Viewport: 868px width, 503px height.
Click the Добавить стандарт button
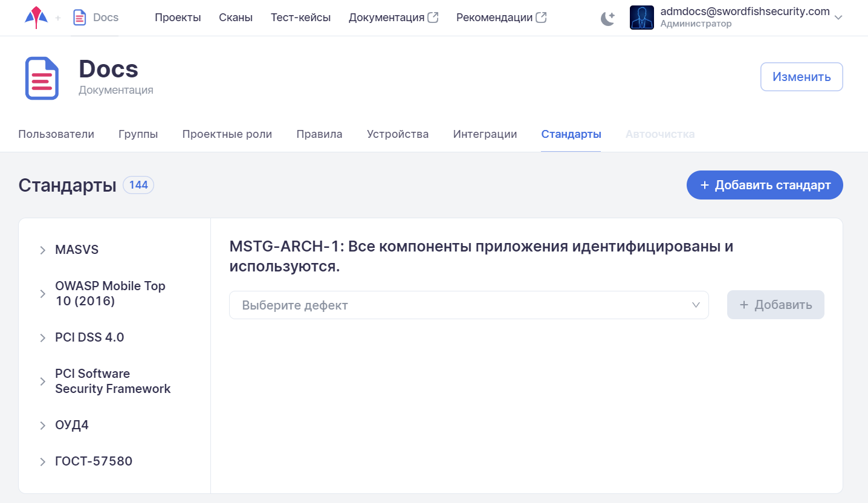pyautogui.click(x=764, y=185)
